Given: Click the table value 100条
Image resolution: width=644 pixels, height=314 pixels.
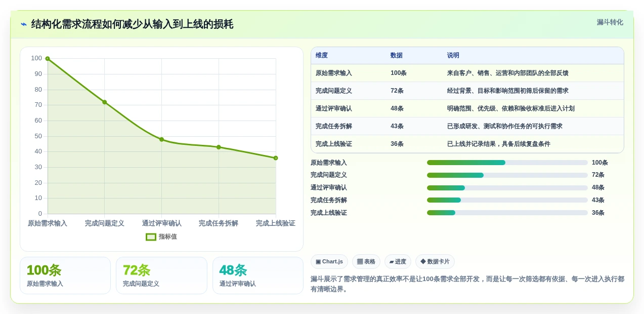Looking at the screenshot, I should [399, 73].
